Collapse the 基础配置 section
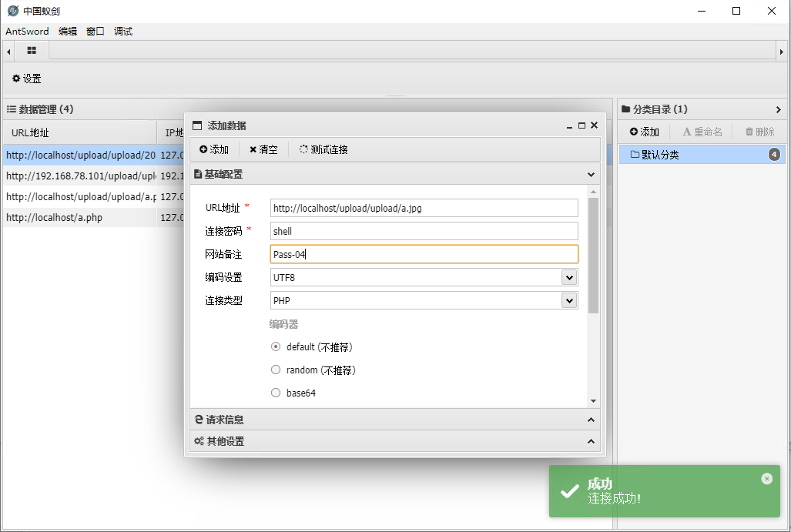Screen dimensions: 791x532 point(591,175)
